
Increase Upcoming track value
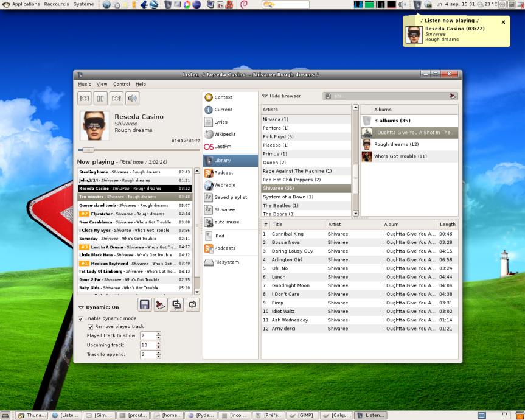point(158,343)
